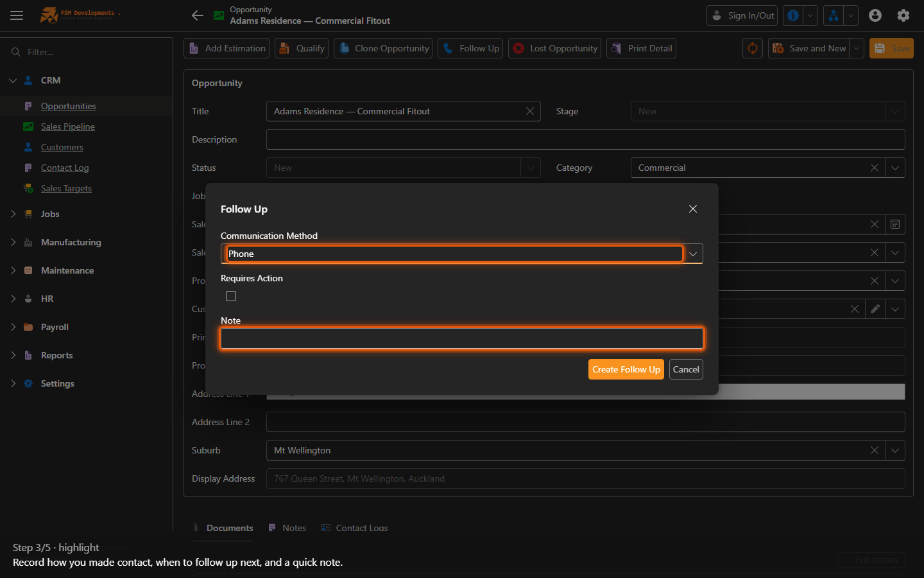Open Sales Targets link
The height and width of the screenshot is (578, 924).
[66, 188]
